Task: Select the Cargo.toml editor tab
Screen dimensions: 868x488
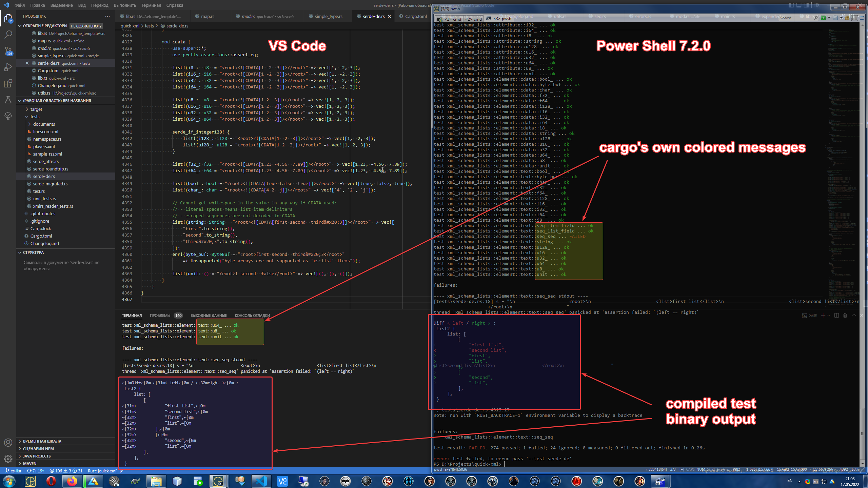Action: [x=413, y=16]
